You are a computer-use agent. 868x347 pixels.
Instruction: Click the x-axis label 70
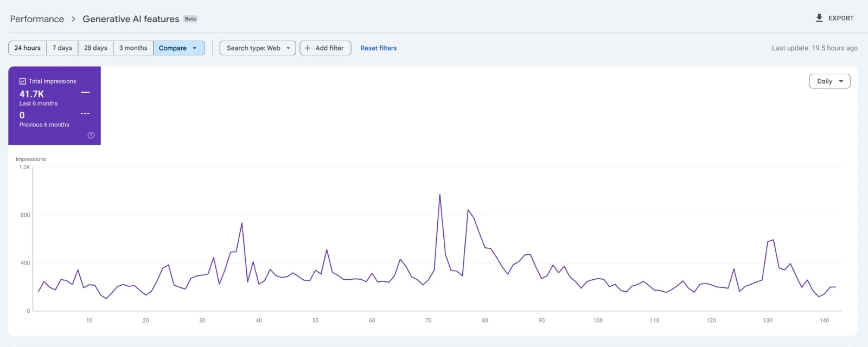click(429, 320)
